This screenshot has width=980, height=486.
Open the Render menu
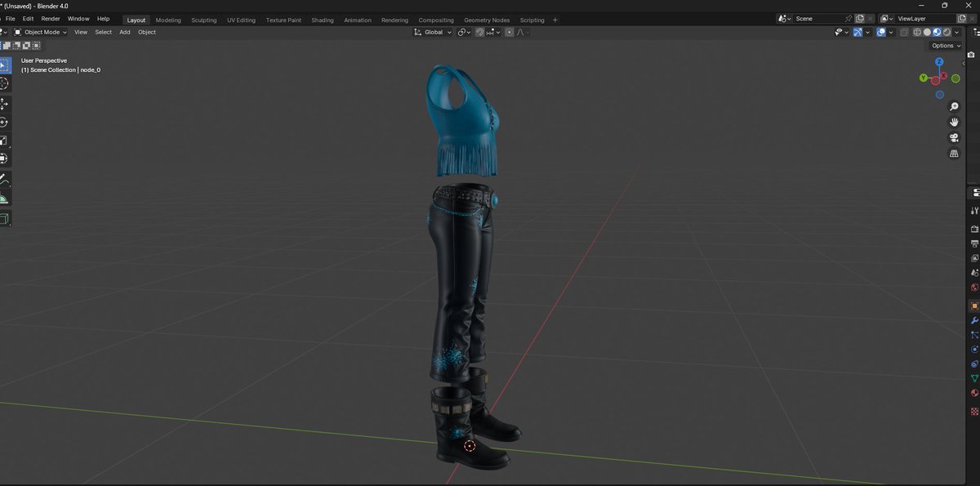click(x=51, y=19)
